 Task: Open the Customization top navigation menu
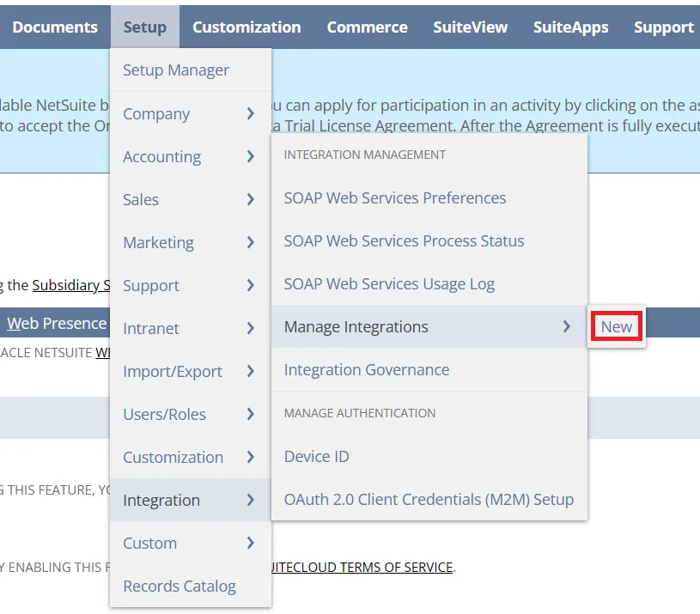[247, 27]
